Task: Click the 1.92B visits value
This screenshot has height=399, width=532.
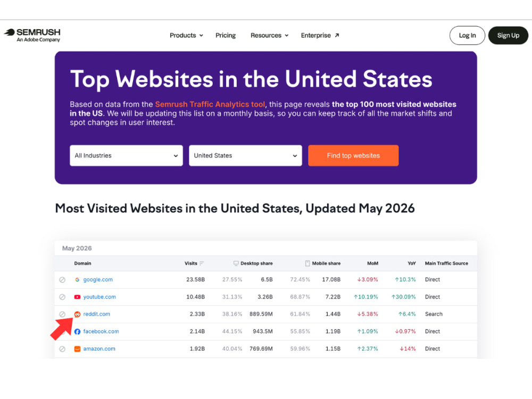Action: coord(197,349)
